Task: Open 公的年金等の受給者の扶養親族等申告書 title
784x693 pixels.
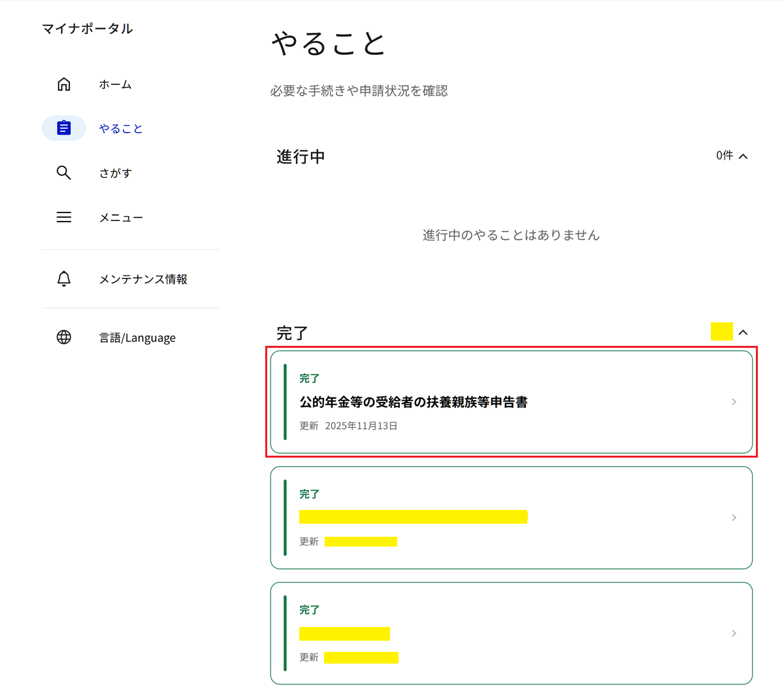Action: (413, 402)
